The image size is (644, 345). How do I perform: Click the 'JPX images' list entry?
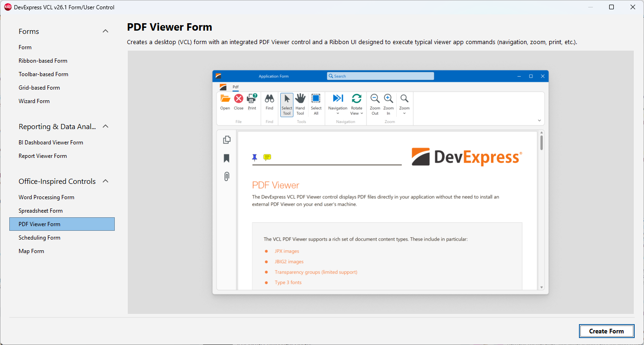tap(287, 251)
